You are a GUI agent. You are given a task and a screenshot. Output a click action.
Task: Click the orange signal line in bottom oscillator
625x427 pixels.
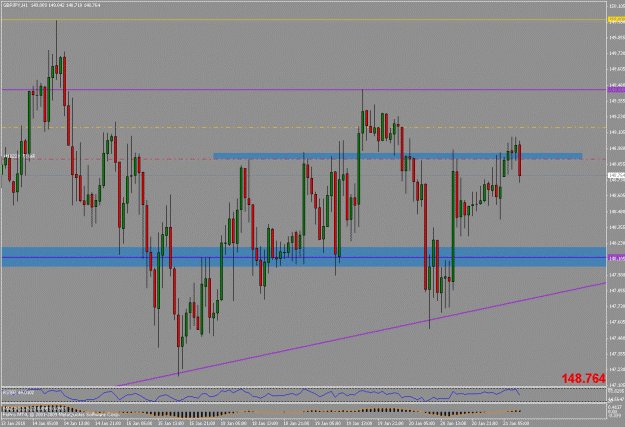[x=261, y=412]
